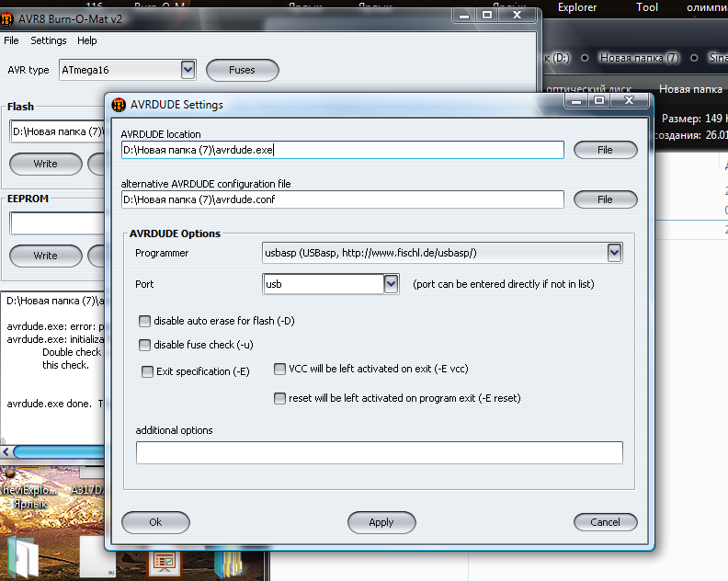Open the book-shaped icon at the desktop corner

[x=22, y=556]
